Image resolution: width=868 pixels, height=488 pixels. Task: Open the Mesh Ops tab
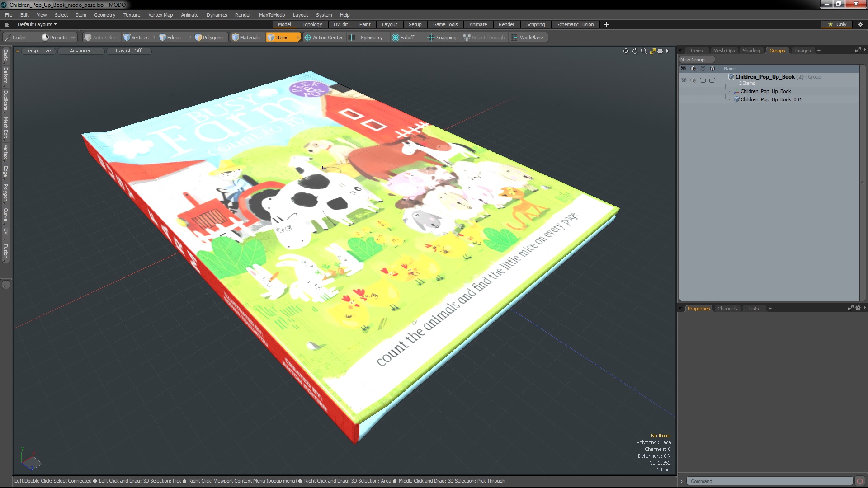[x=724, y=51]
